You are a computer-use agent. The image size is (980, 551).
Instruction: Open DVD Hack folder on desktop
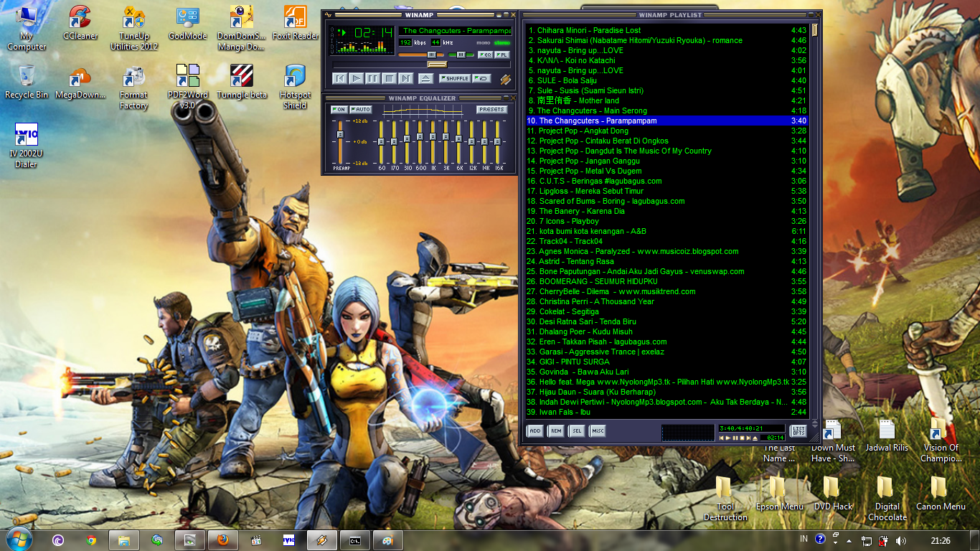[833, 493]
